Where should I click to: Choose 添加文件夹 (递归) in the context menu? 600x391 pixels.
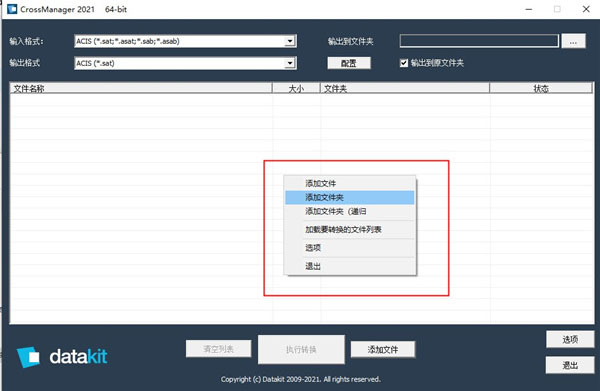350,211
